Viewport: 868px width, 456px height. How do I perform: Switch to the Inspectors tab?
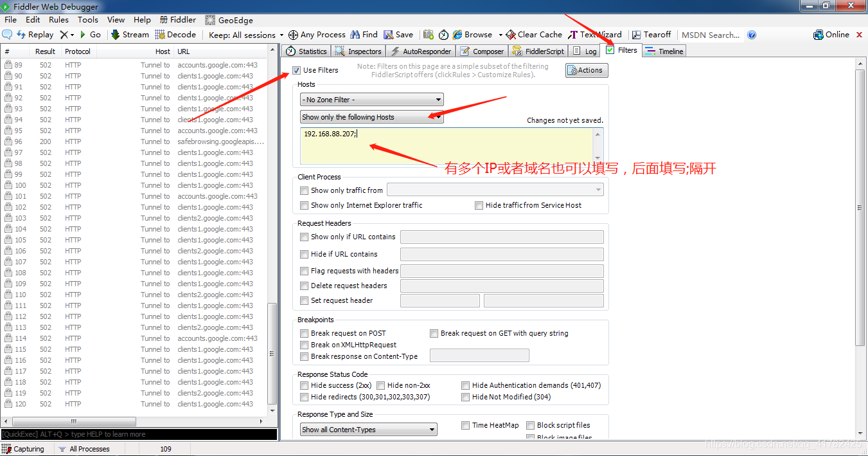(x=359, y=51)
